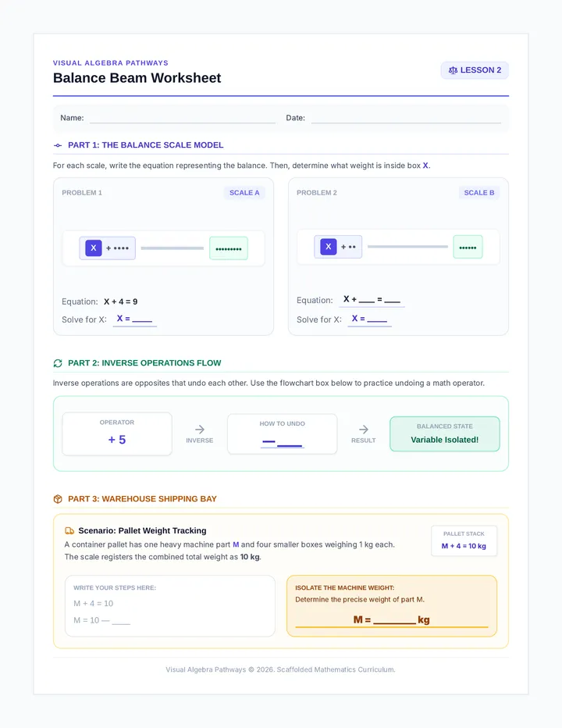The height and width of the screenshot is (728, 562).
Task: Click the Date input line
Action: click(x=406, y=119)
